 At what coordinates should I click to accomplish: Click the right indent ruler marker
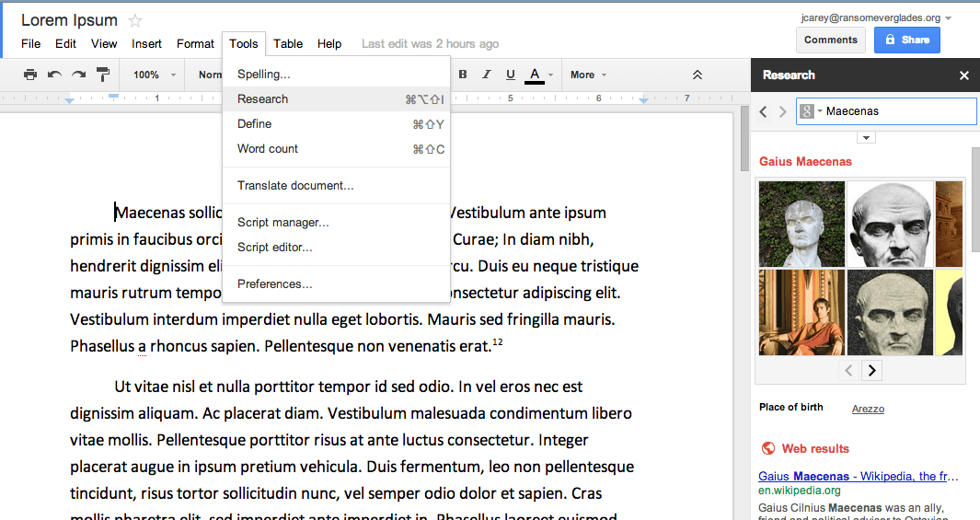(x=644, y=100)
